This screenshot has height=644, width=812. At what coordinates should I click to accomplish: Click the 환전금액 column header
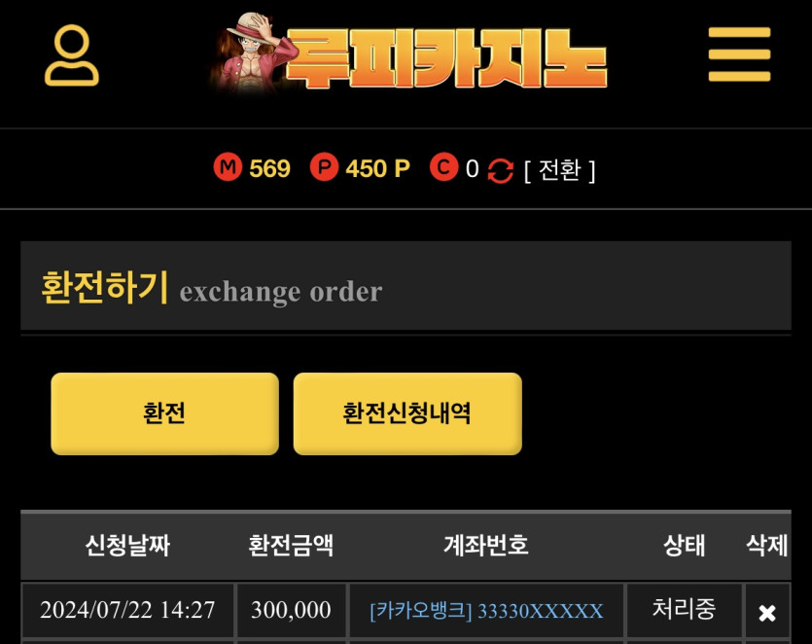291,545
